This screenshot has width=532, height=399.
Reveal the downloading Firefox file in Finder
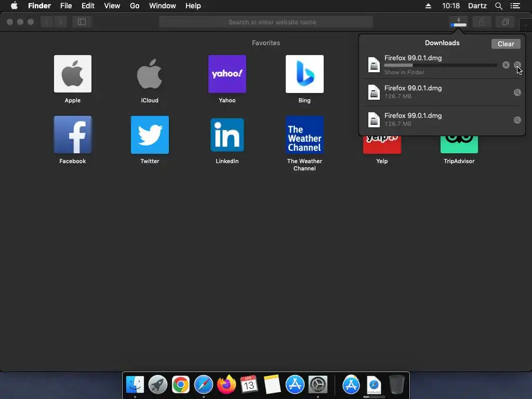[x=517, y=65]
